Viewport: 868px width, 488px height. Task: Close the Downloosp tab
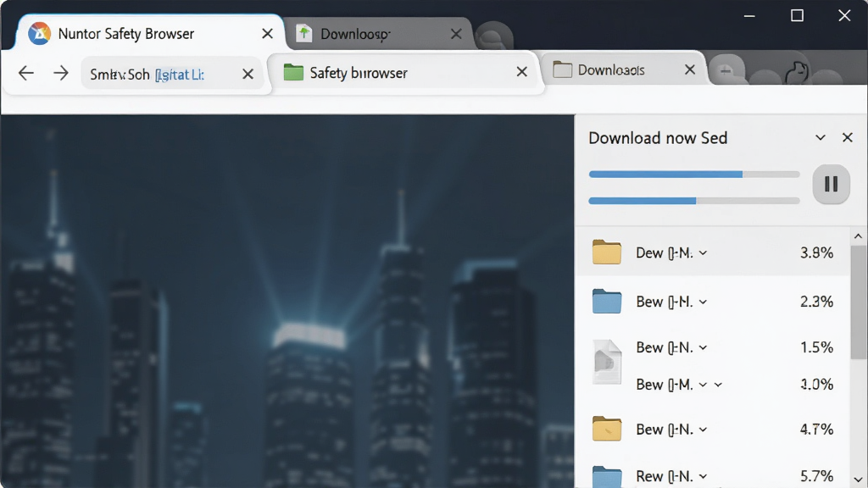coord(456,34)
